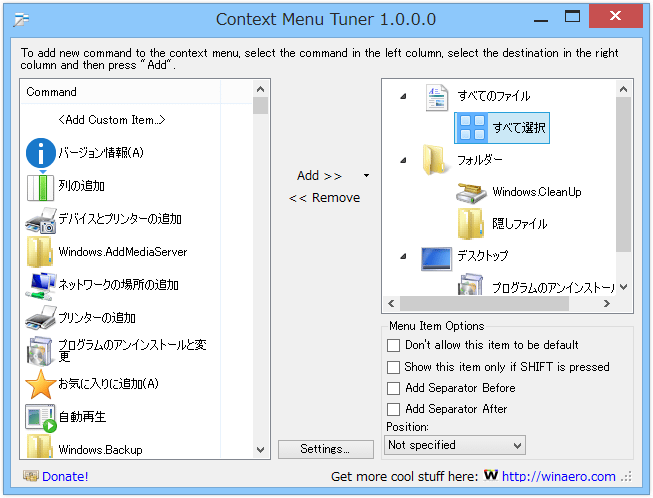Click the star icon for お気に入りに追加(A)
Viewport: 653px width, 498px height.
(x=40, y=384)
